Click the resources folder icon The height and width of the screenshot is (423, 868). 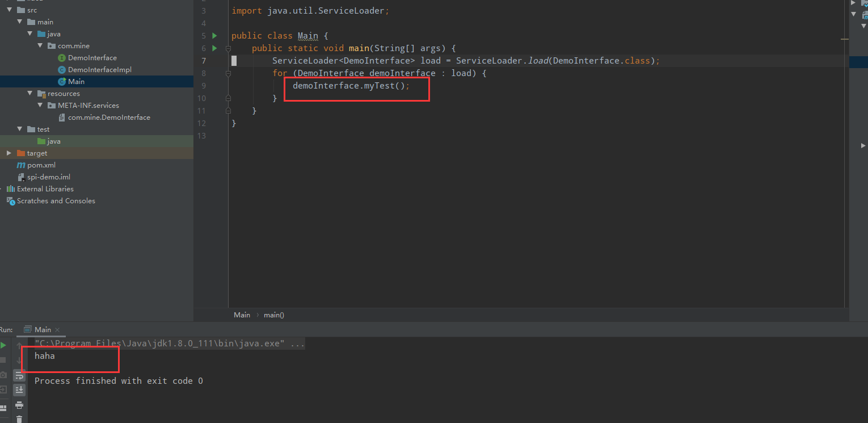[41, 94]
